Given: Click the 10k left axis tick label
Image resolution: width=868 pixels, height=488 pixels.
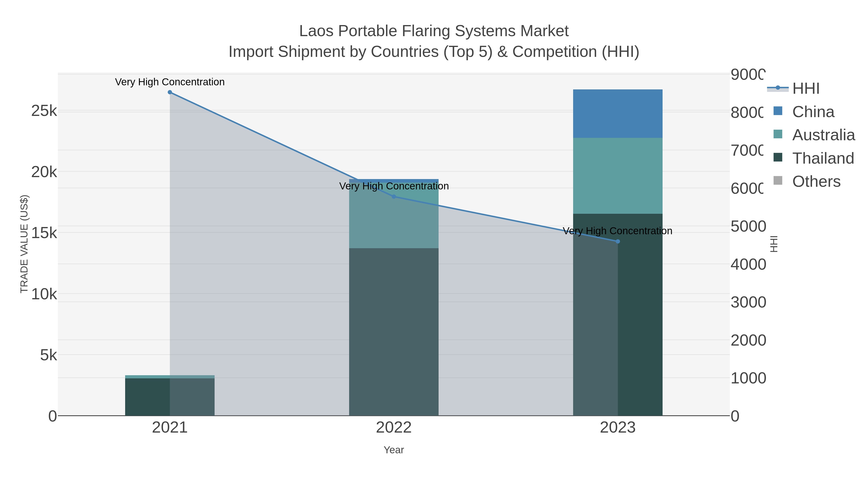Looking at the screenshot, I should pyautogui.click(x=44, y=294).
